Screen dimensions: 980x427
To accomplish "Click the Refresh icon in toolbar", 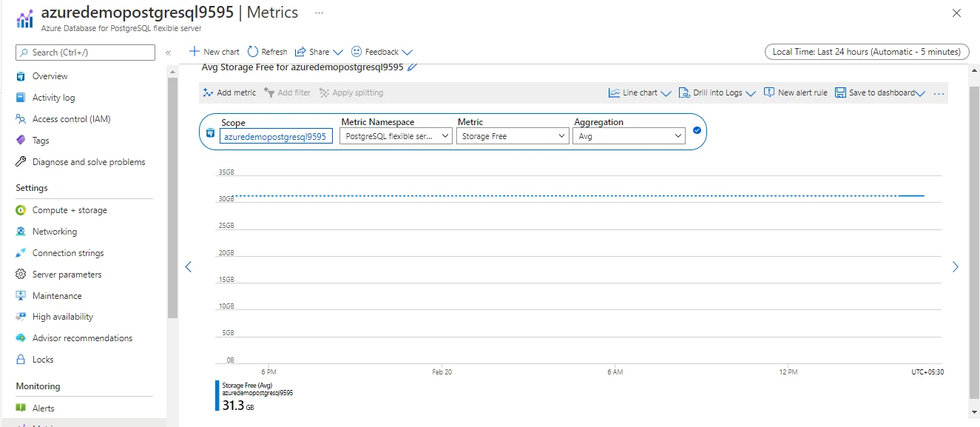I will click(253, 52).
